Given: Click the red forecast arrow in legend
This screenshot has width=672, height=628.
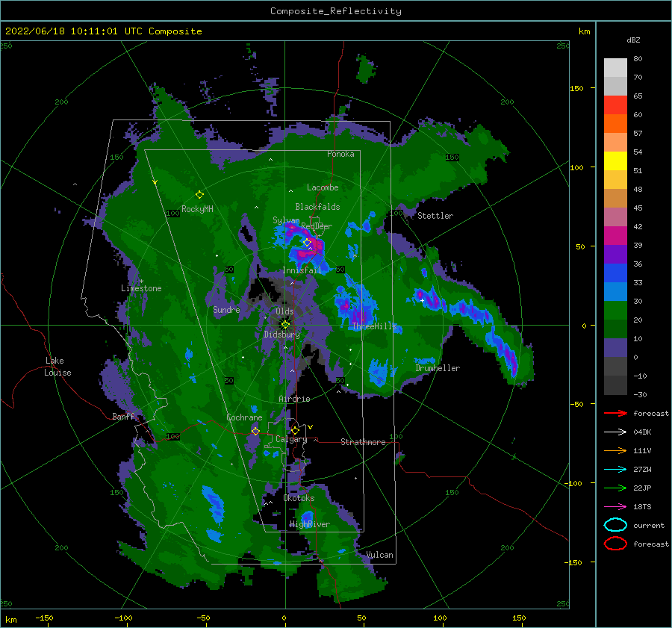Looking at the screenshot, I should (615, 413).
